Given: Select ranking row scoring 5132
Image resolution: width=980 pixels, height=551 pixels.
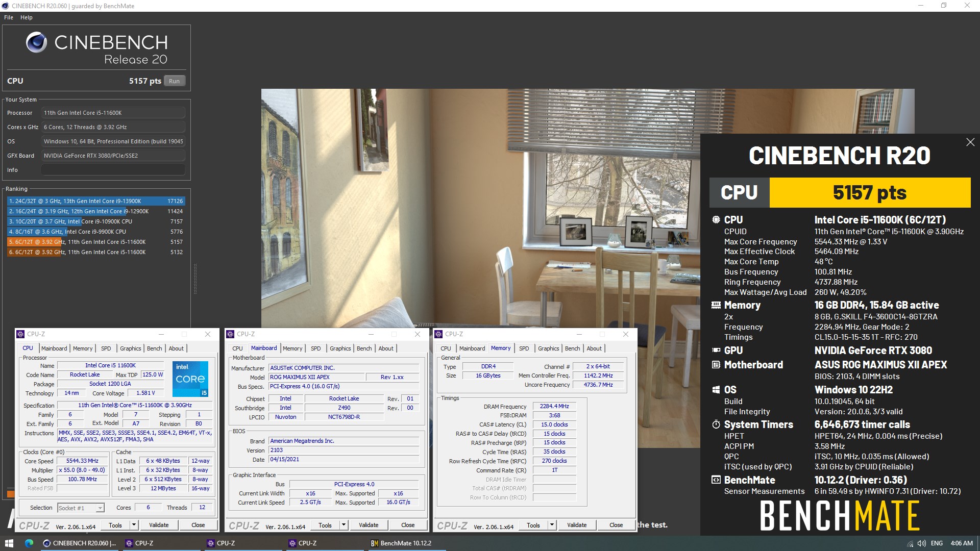Looking at the screenshot, I should pyautogui.click(x=96, y=252).
